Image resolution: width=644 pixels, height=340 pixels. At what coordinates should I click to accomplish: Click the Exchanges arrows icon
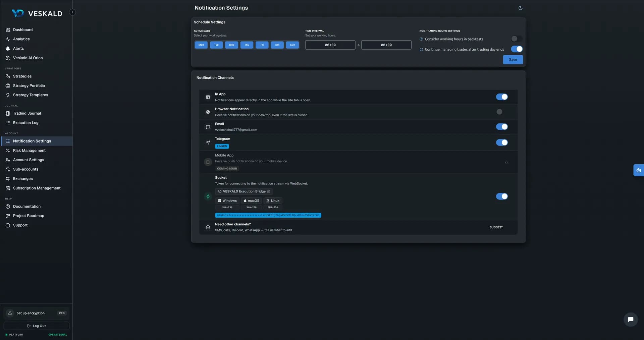8,179
